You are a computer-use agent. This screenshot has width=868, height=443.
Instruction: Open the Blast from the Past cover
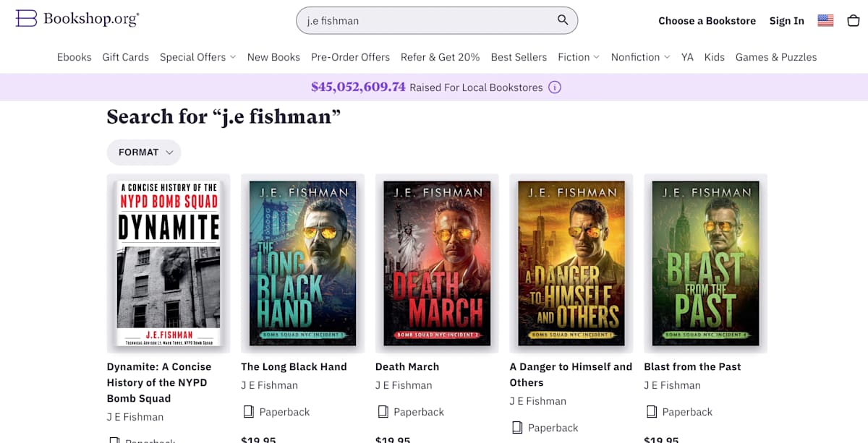[x=705, y=263]
